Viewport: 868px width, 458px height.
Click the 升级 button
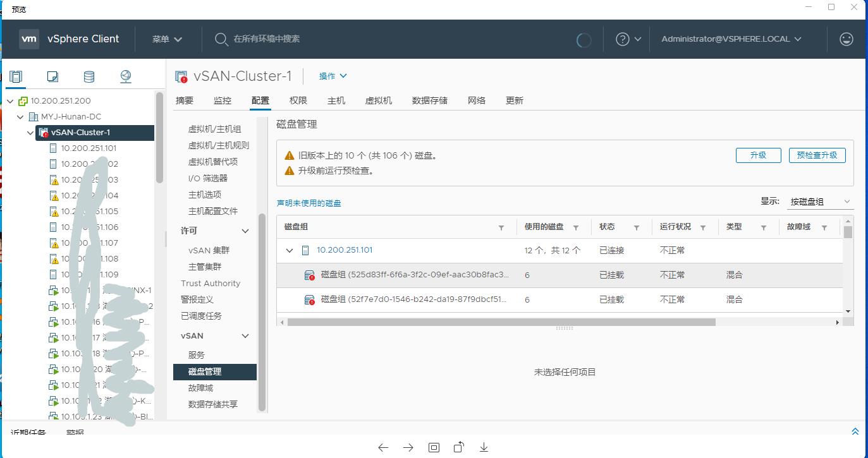pos(758,155)
